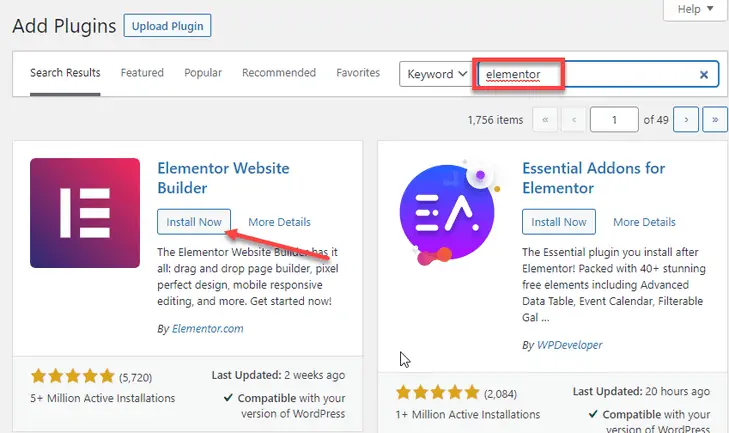
Task: Jump to the last results page
Action: [715, 120]
